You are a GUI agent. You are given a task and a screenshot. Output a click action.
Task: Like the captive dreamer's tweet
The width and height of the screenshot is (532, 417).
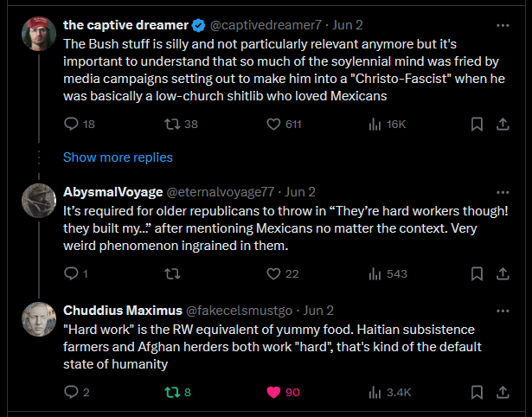tap(274, 125)
